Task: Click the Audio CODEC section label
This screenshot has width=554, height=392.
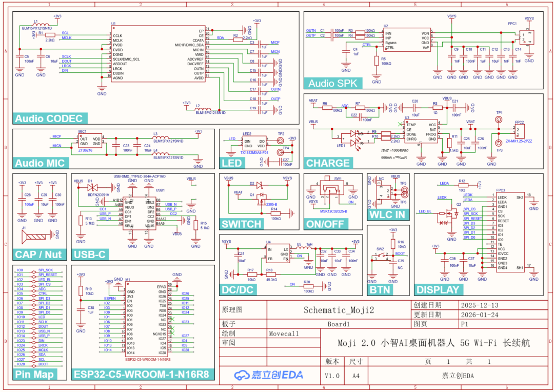Action: (x=49, y=119)
